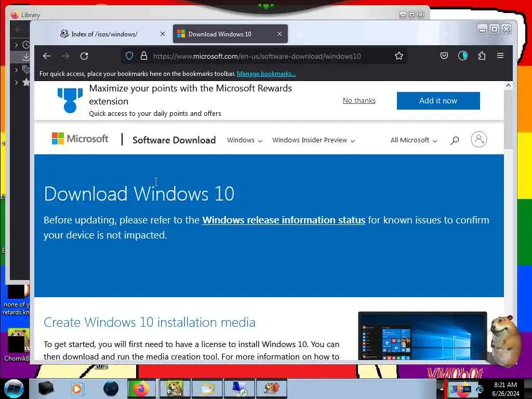Click 'Create Windows 10 installation media' heading
532x399 pixels.
pos(150,322)
